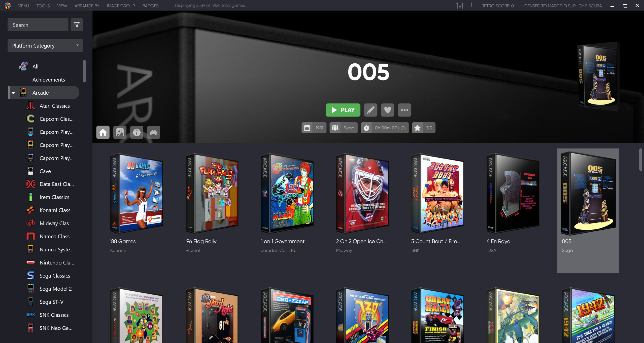
Task: Click the green PLAY button
Action: [343, 110]
